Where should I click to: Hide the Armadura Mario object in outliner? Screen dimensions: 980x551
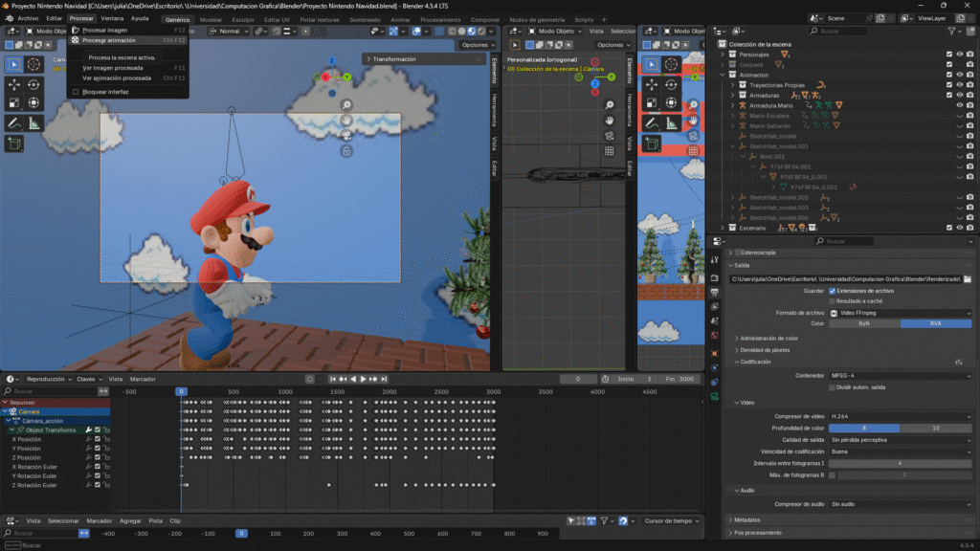coord(959,105)
